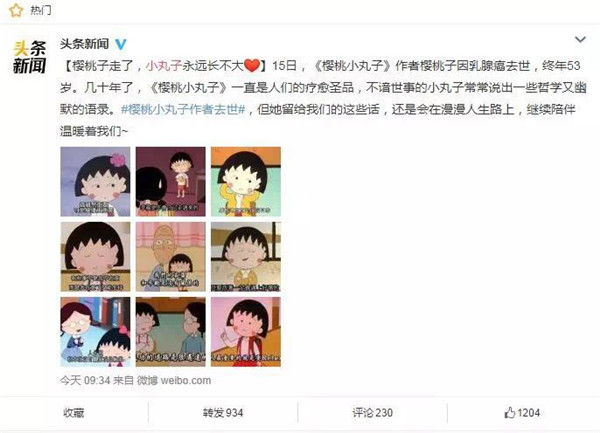Click 转发 934 to repost
600x433 pixels.
point(223,413)
